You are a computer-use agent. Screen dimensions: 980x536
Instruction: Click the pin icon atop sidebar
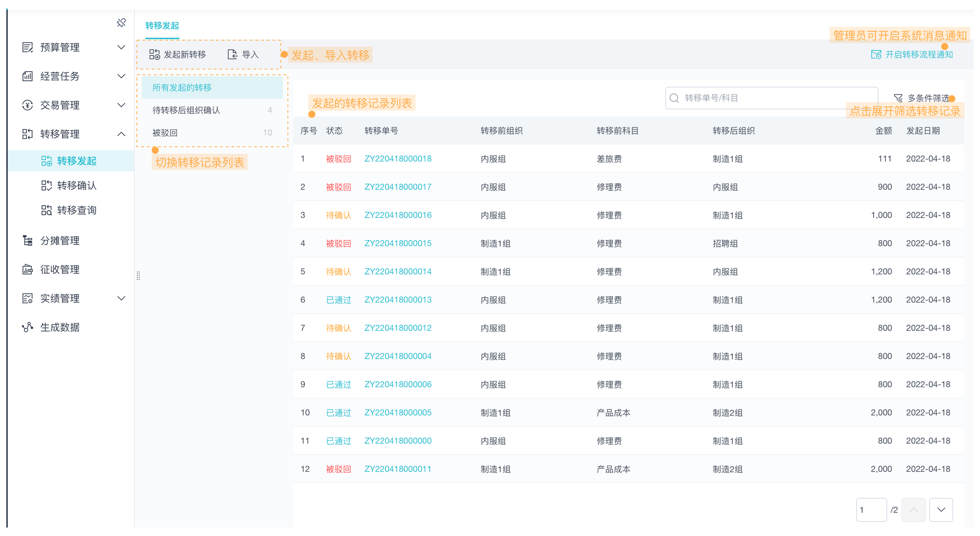(121, 22)
